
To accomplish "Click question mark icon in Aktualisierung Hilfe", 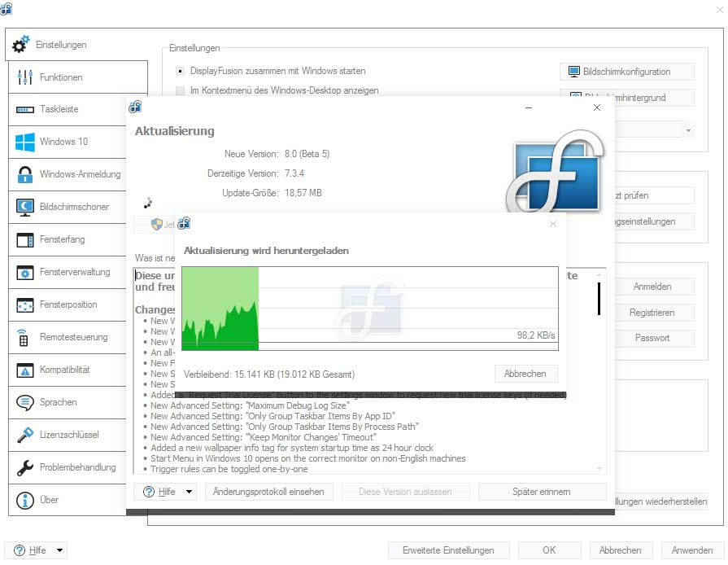I will point(149,492).
